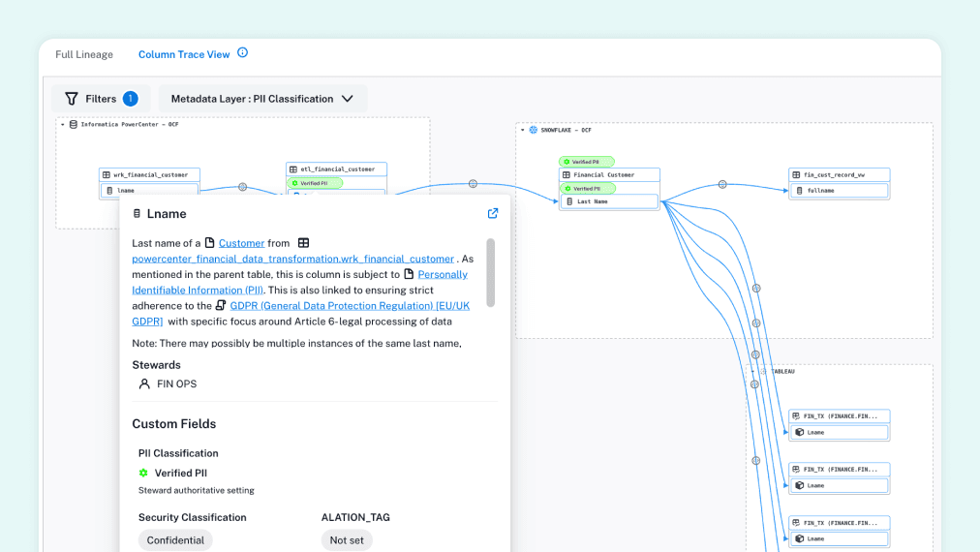Open the Customer link in description

click(x=241, y=243)
